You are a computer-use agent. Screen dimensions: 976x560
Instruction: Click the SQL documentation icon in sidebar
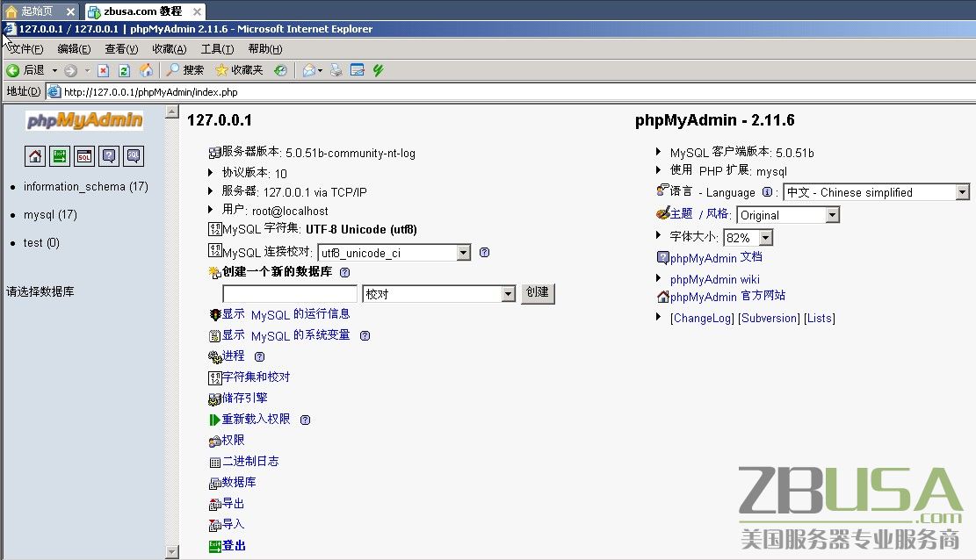point(133,156)
